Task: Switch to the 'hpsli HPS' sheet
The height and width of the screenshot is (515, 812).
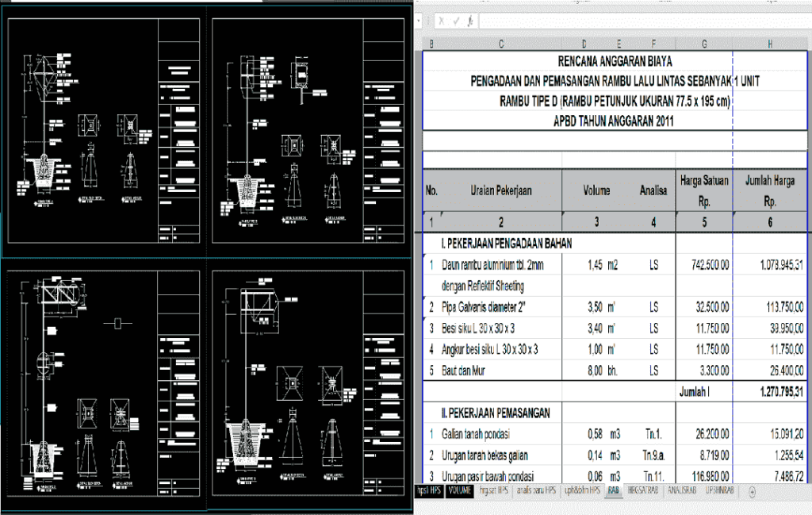Action: tap(429, 492)
